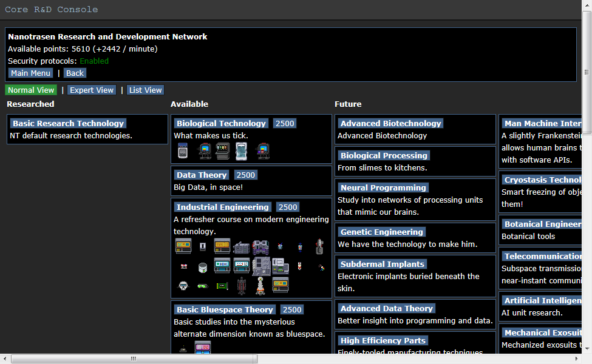This screenshot has height=364, width=592.
Task: Open the Mechanical Exosuits node
Action: click(x=542, y=332)
